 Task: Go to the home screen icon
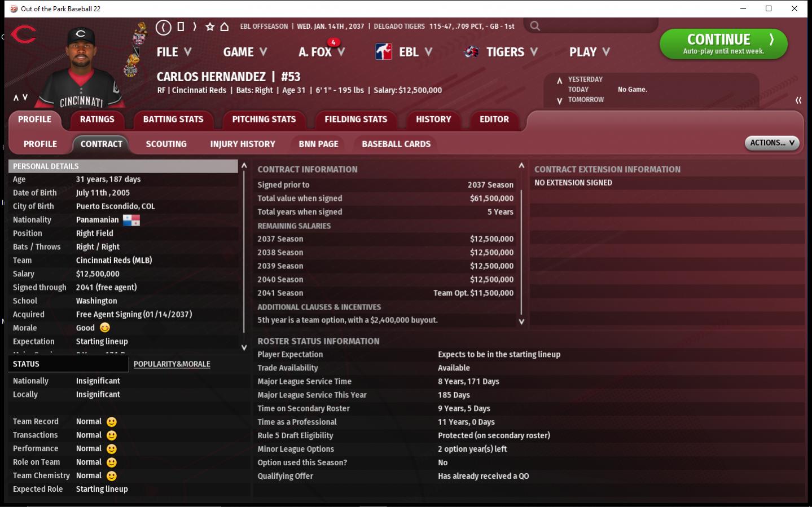[225, 27]
